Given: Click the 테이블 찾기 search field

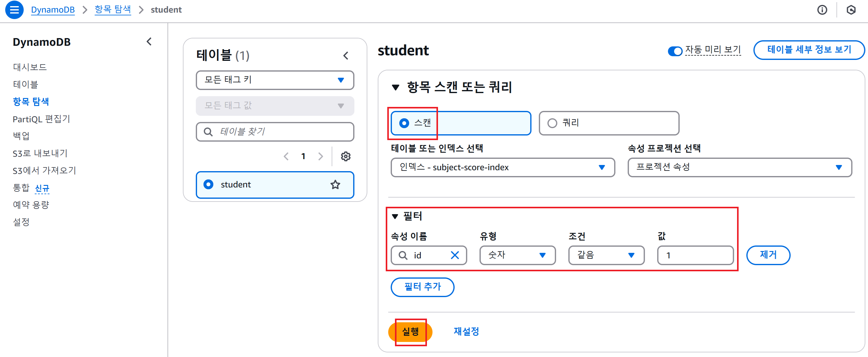Looking at the screenshot, I should coord(280,132).
